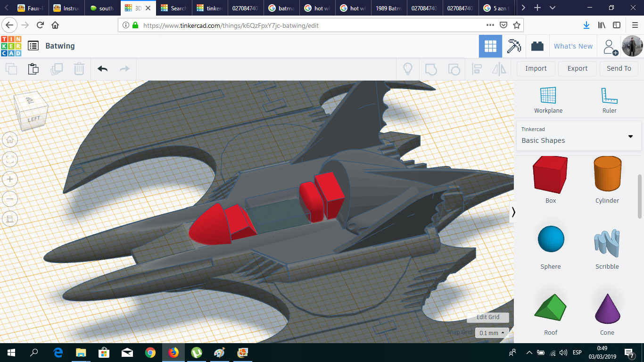Click the Send To button
Image resolution: width=644 pixels, height=362 pixels.
point(619,68)
